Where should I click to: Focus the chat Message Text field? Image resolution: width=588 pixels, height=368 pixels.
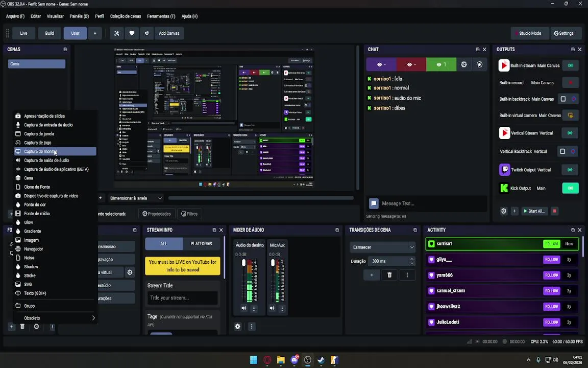[433, 203]
